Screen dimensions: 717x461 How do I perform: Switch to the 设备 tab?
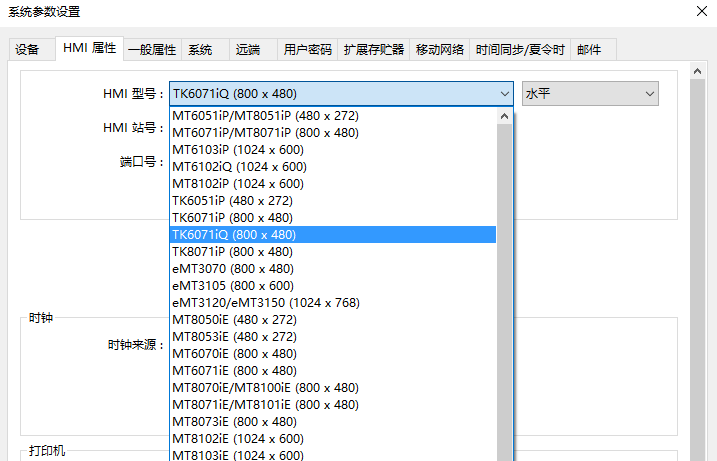point(28,49)
